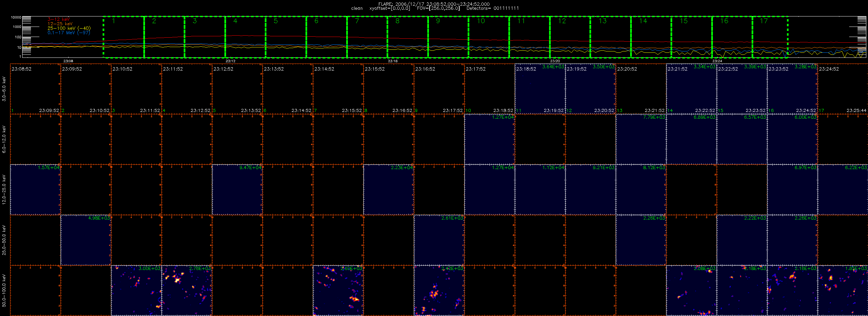Open 25-50 keV image with peak 2.22E+03
Viewport: 868px width, 316px height.
(x=742, y=240)
